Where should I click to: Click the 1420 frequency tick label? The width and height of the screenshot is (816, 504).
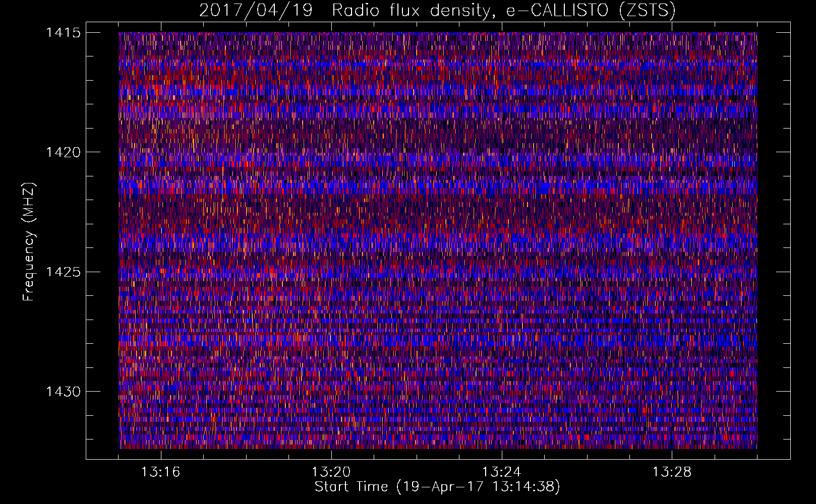[x=63, y=152]
